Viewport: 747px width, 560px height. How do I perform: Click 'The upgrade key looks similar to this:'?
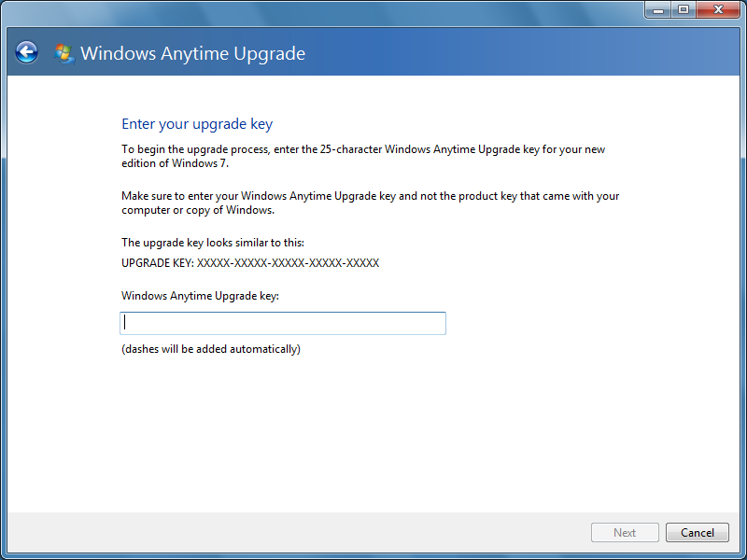click(213, 243)
